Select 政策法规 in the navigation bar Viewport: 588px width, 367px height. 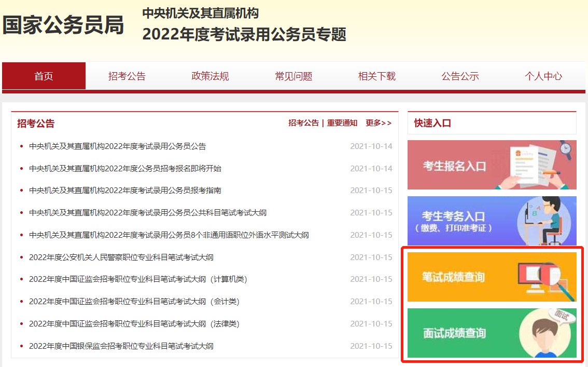point(210,76)
